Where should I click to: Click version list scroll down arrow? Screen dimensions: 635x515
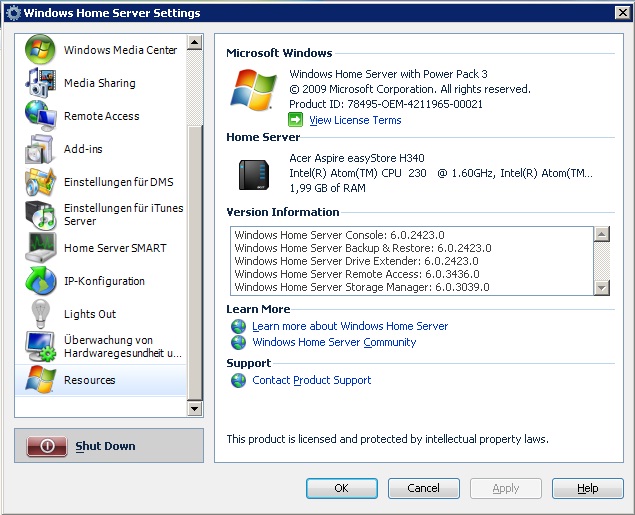601,288
